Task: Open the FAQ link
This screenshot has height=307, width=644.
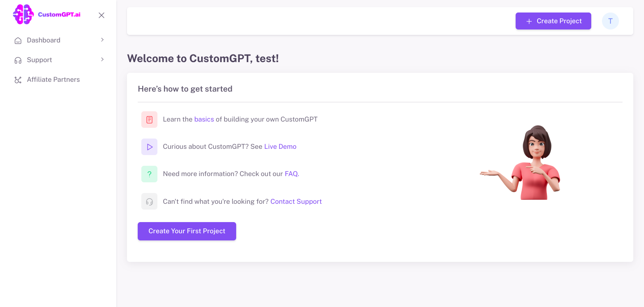Action: pyautogui.click(x=292, y=174)
